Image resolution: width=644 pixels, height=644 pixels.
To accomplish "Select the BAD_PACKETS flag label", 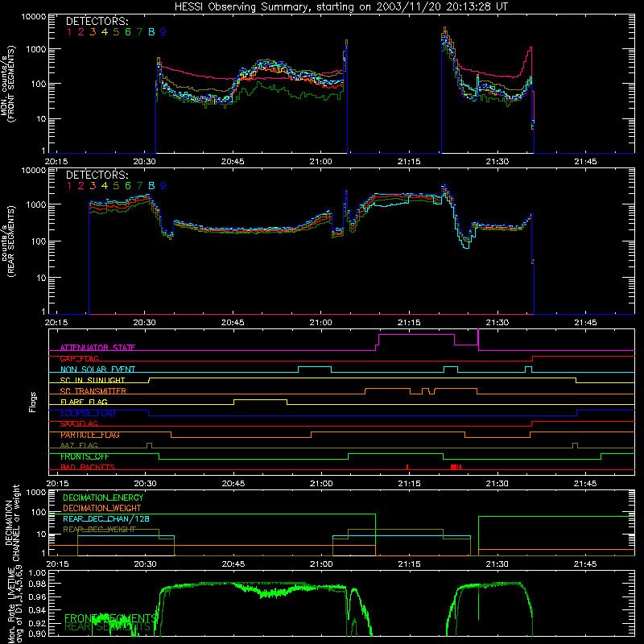I will [88, 467].
